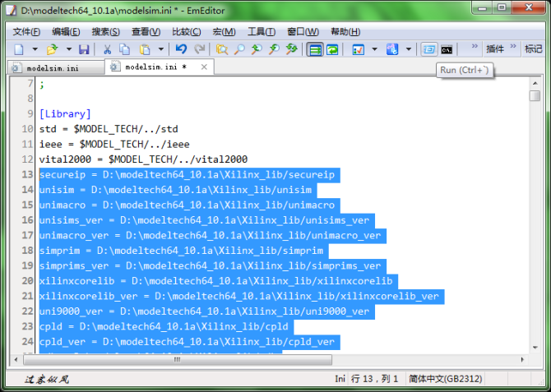
Task: Expand the configuration dropdown arrow
Action: point(374,49)
